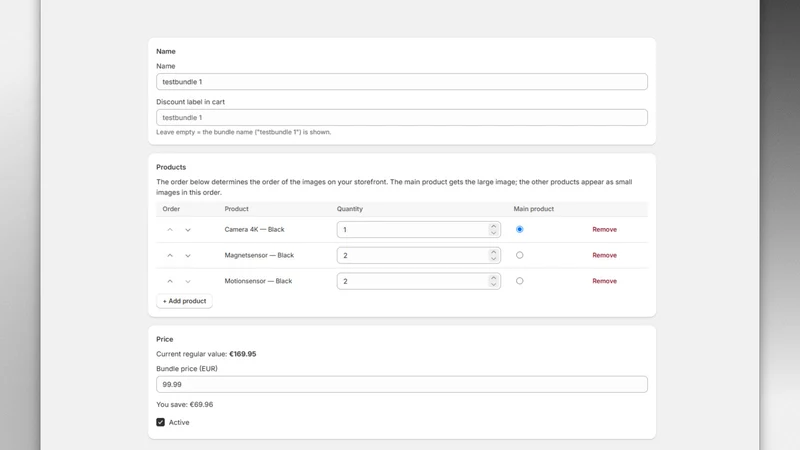
Task: Remove Magnetsensor from the bundle
Action: [604, 255]
